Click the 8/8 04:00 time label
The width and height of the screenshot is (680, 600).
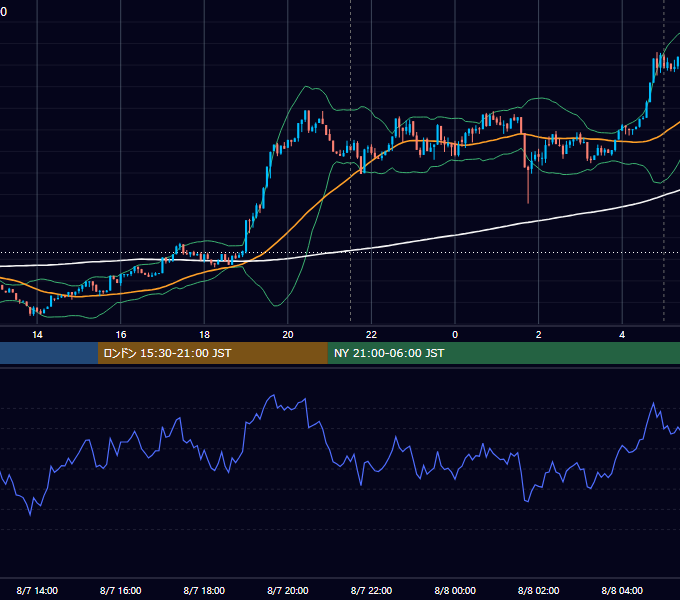[x=622, y=590]
